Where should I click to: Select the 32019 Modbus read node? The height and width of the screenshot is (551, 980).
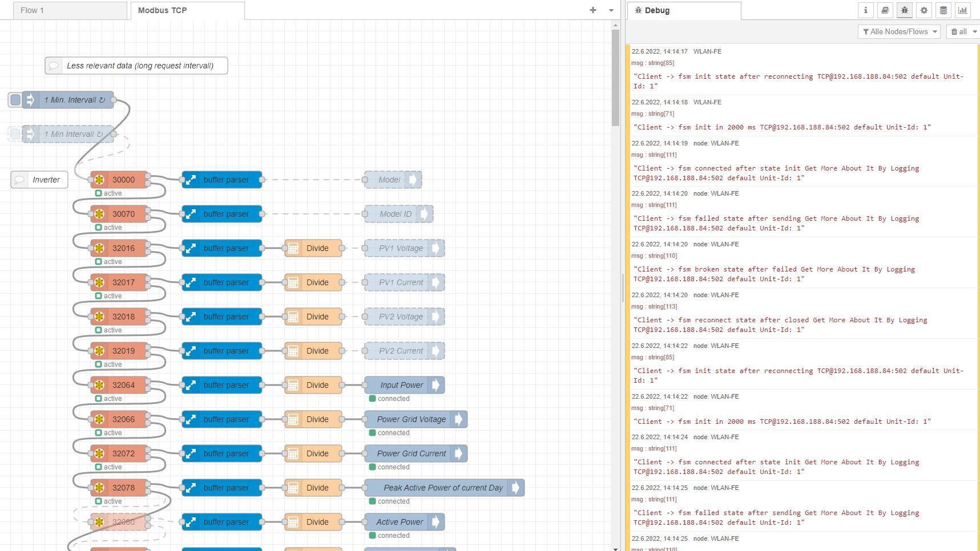pyautogui.click(x=119, y=351)
